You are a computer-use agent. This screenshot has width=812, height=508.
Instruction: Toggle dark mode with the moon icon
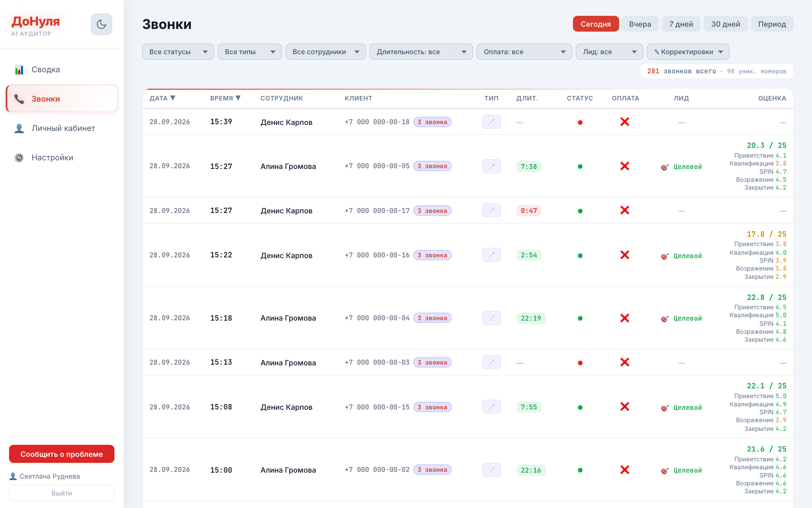(101, 24)
